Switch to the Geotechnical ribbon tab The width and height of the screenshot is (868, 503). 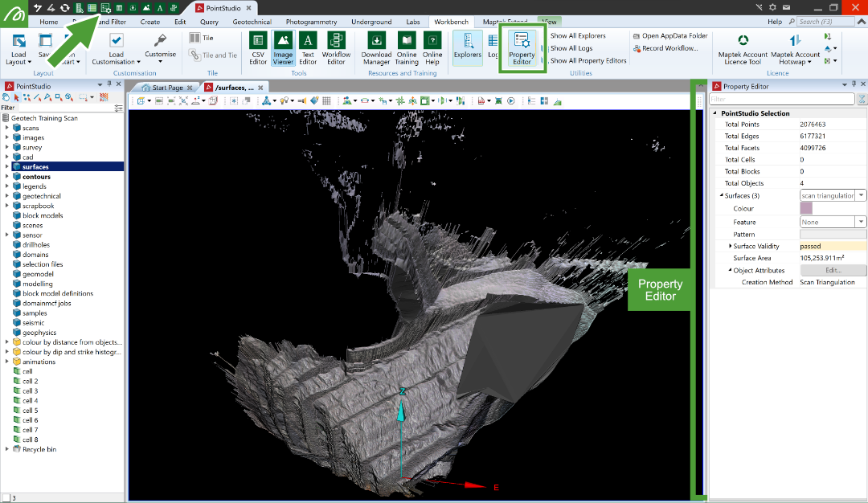coord(252,22)
